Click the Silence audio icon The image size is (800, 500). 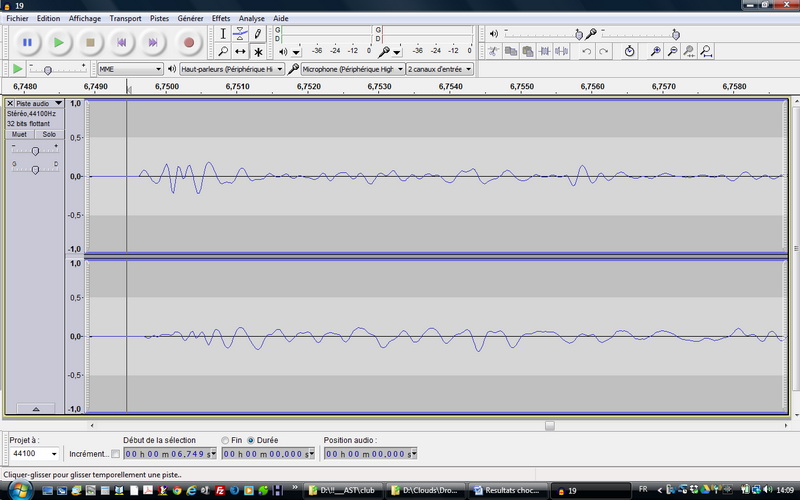pos(561,51)
